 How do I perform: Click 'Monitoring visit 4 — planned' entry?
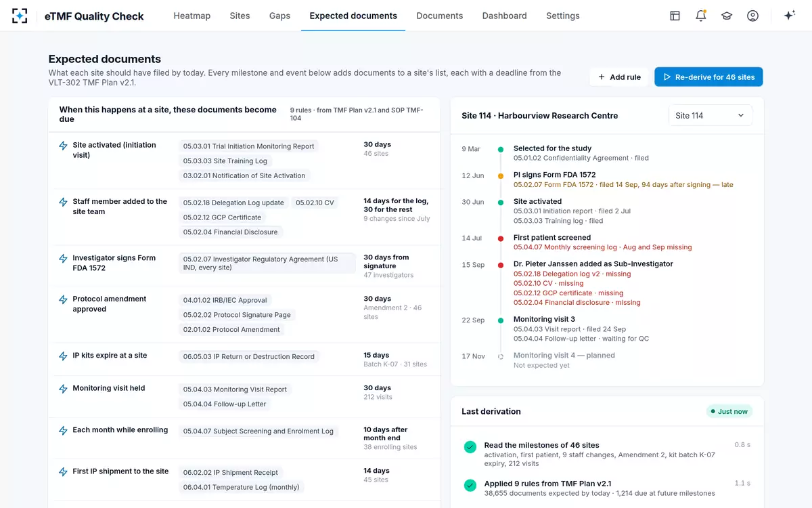[564, 356]
